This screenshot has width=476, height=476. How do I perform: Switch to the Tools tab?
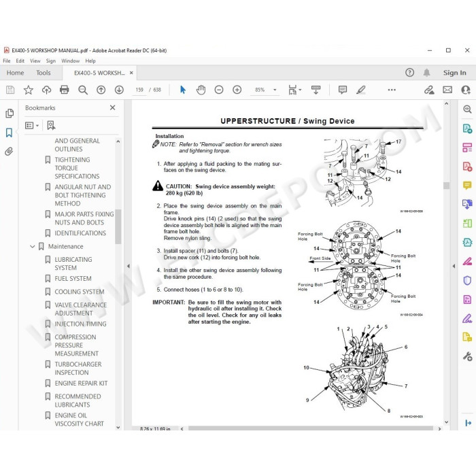pyautogui.click(x=44, y=73)
